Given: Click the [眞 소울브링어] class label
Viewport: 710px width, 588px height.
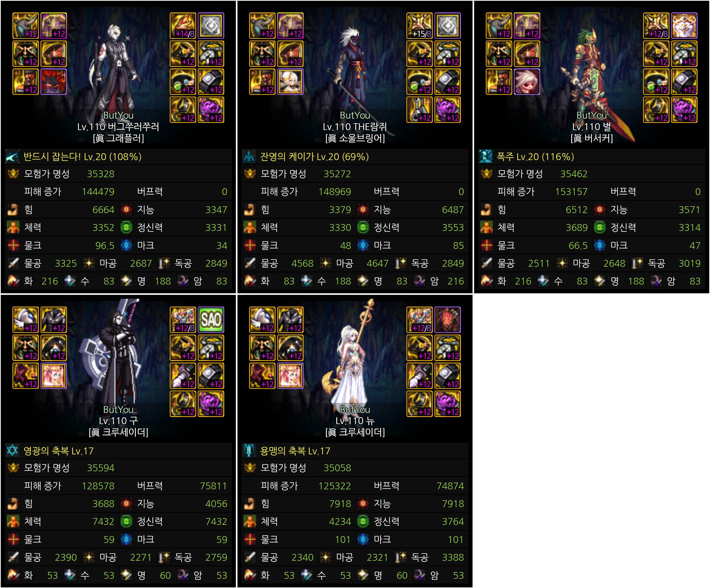Looking at the screenshot, I should [x=355, y=138].
